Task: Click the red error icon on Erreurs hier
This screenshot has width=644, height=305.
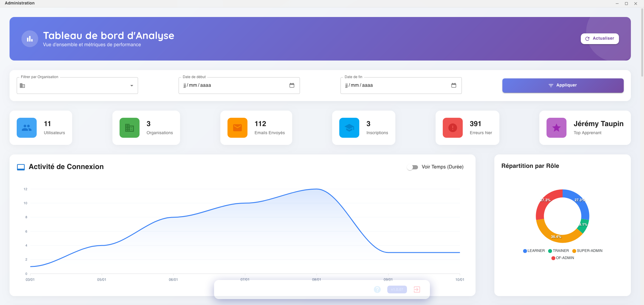Action: (x=453, y=128)
